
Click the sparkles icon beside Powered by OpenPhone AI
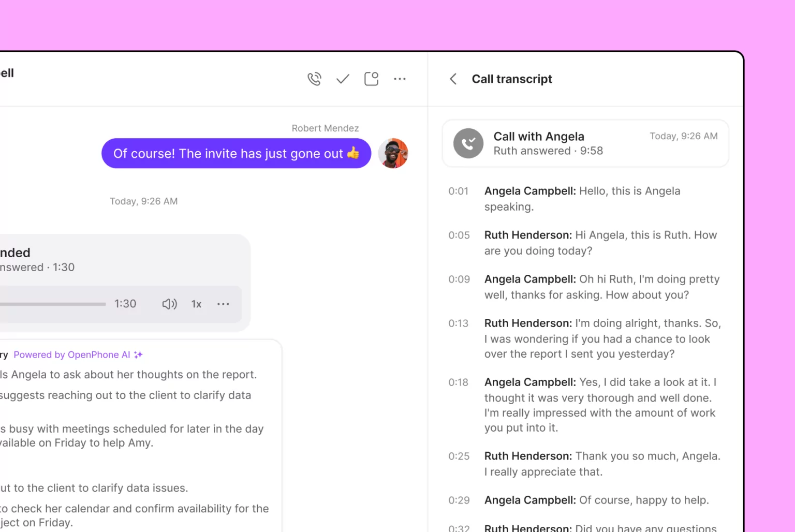[138, 354]
